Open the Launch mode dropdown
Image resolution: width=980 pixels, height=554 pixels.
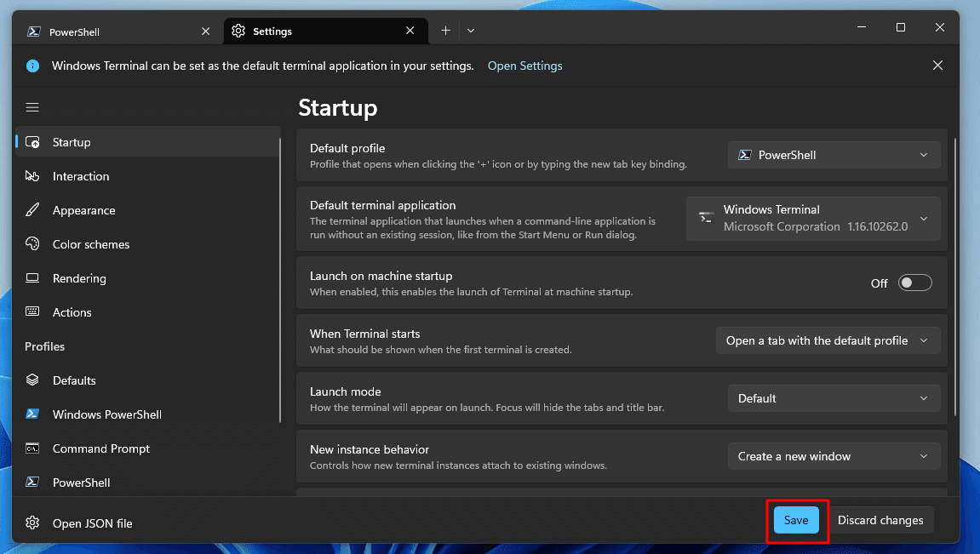pos(834,398)
